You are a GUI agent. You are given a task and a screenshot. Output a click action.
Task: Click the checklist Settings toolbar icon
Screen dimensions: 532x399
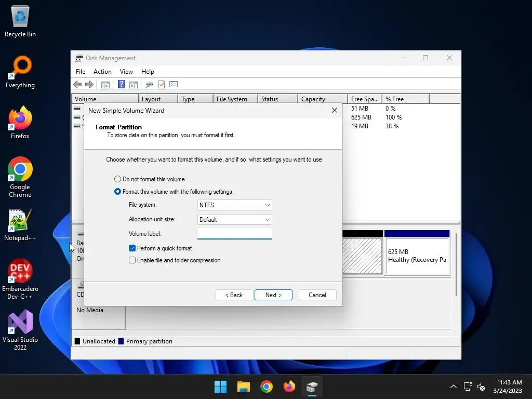pos(174,84)
